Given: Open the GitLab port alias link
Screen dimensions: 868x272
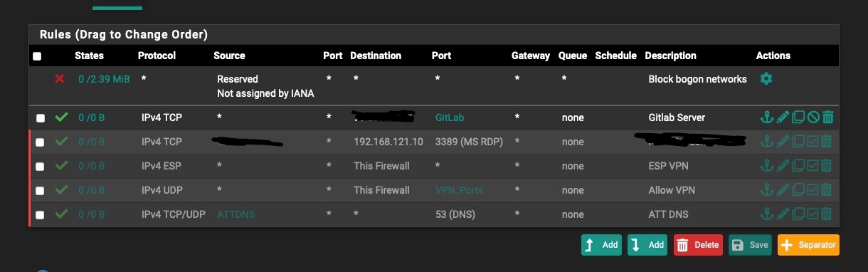Looking at the screenshot, I should (450, 117).
